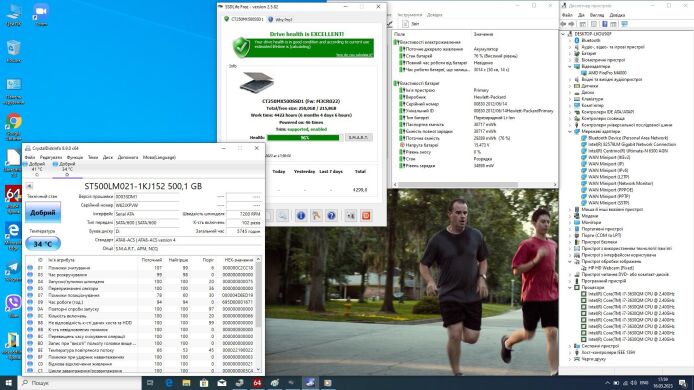Click the S.M.A.R.T. button in SSDLife
Viewport: 694px width, 390px height.
pos(358,138)
